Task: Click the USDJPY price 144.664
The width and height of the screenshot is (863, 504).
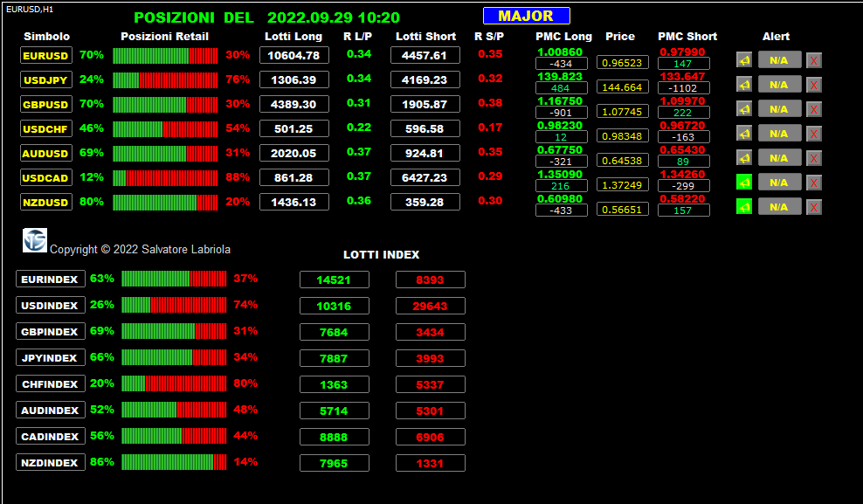Action: (x=622, y=87)
